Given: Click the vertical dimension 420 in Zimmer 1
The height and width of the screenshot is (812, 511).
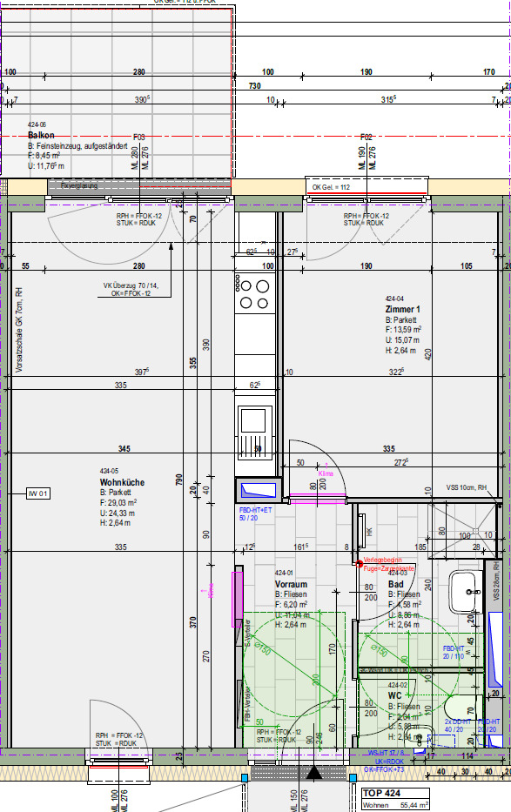Looking at the screenshot, I should point(428,354).
